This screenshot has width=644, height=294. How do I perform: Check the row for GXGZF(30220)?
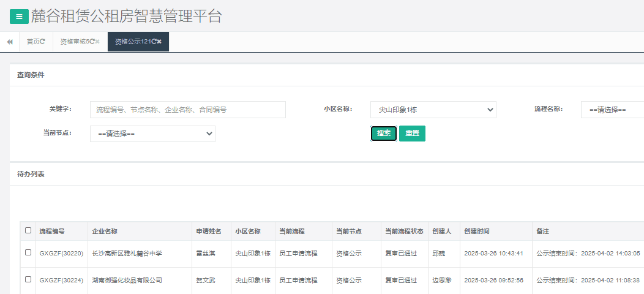[28, 252]
